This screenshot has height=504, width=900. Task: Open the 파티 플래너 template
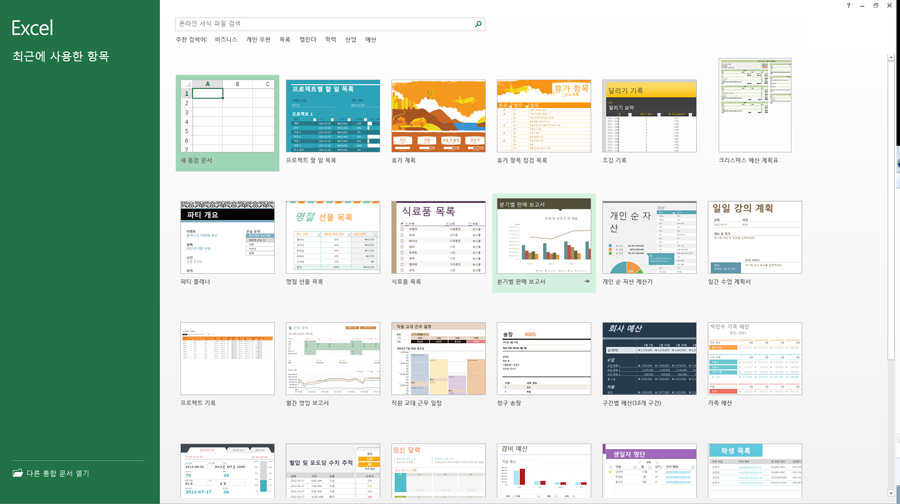(227, 237)
